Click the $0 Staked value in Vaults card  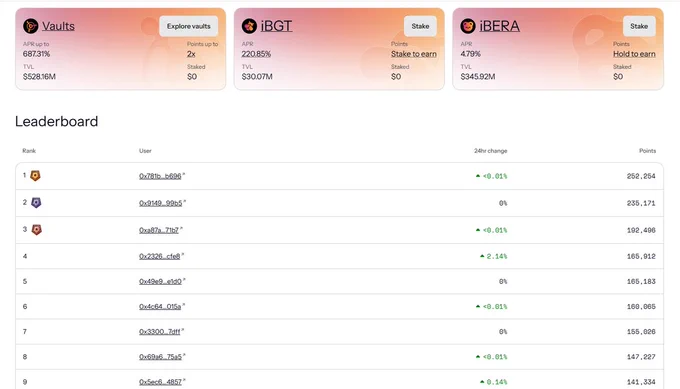coord(192,77)
